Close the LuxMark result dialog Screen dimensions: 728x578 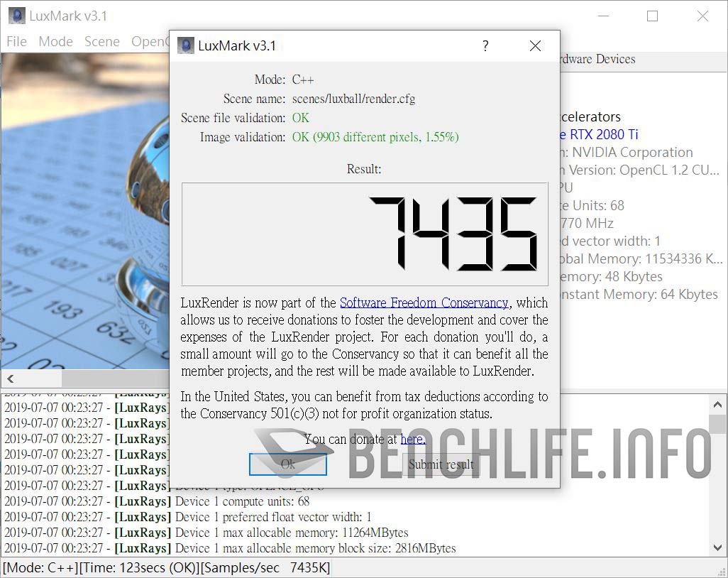click(x=535, y=46)
